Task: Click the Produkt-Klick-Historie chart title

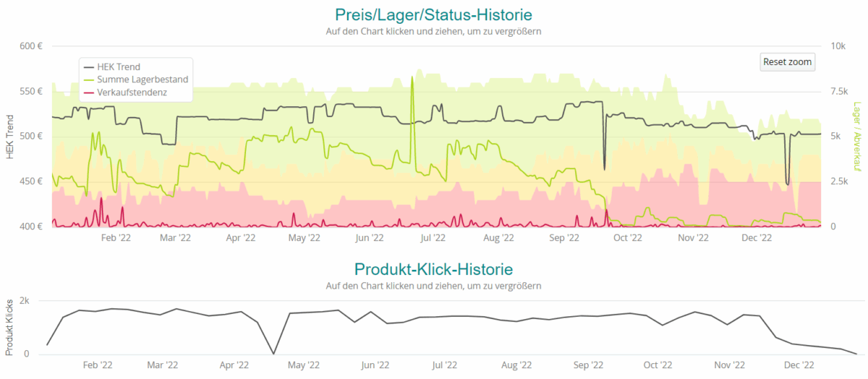Action: (x=433, y=269)
